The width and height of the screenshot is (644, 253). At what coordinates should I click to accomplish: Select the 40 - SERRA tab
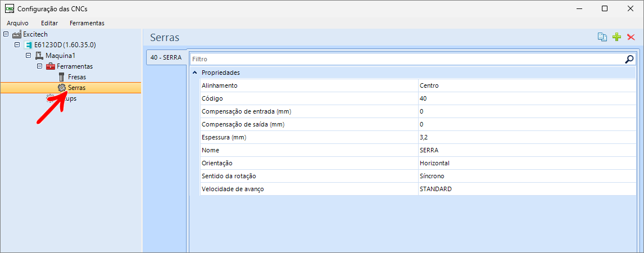pos(166,57)
